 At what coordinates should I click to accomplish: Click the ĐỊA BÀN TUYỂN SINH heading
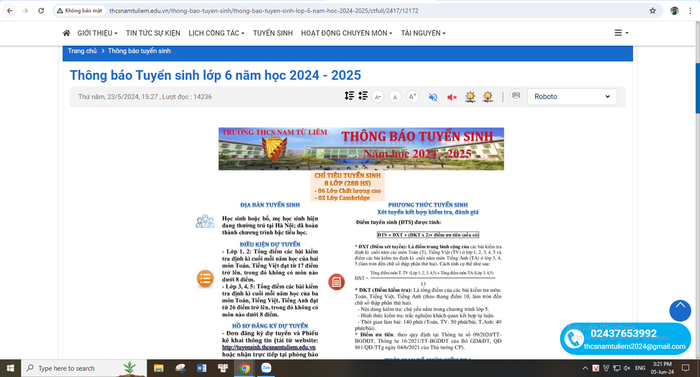click(270, 205)
